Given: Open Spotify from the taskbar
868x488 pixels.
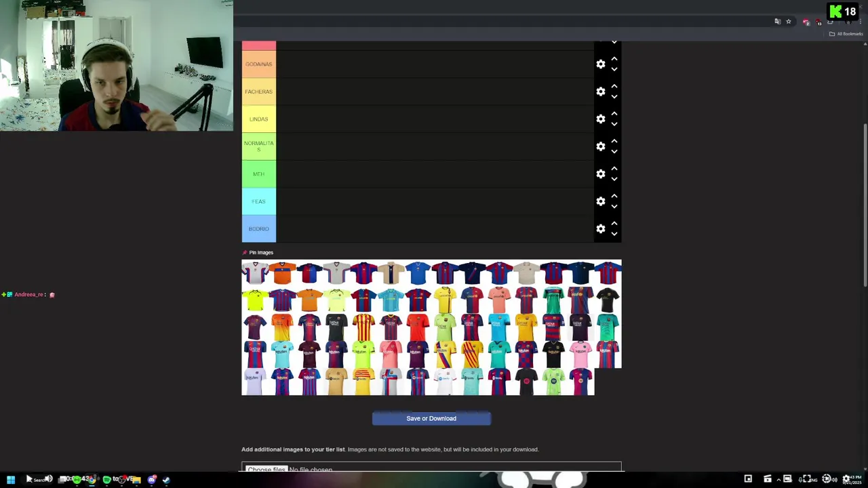Looking at the screenshot, I should (x=106, y=479).
